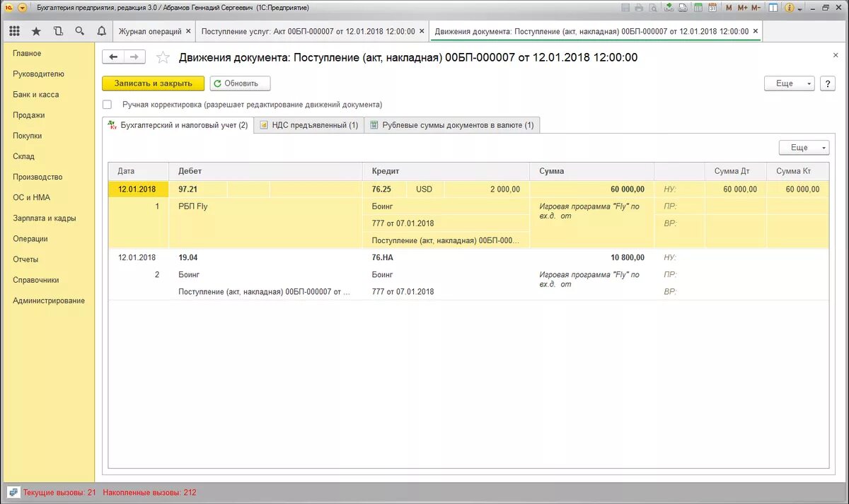This screenshot has width=849, height=504.
Task: Click Записать и закрыть button
Action: pyautogui.click(x=154, y=83)
